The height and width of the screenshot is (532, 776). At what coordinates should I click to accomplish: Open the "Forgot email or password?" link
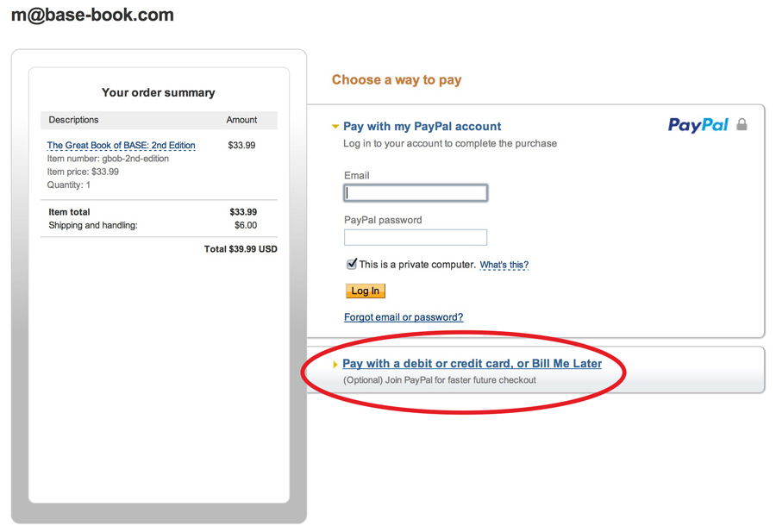(404, 317)
